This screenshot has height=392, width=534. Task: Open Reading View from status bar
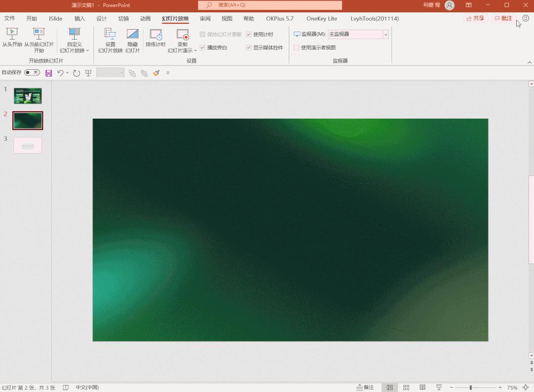(422, 387)
